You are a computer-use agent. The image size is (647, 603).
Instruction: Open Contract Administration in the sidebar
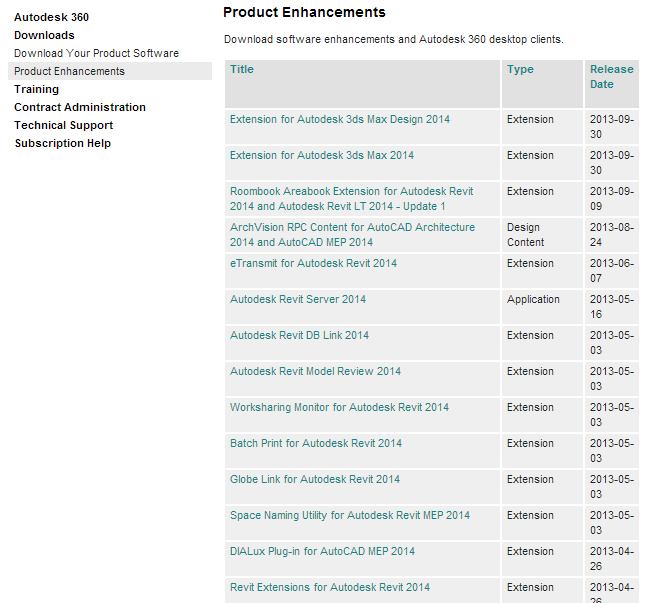[80, 107]
